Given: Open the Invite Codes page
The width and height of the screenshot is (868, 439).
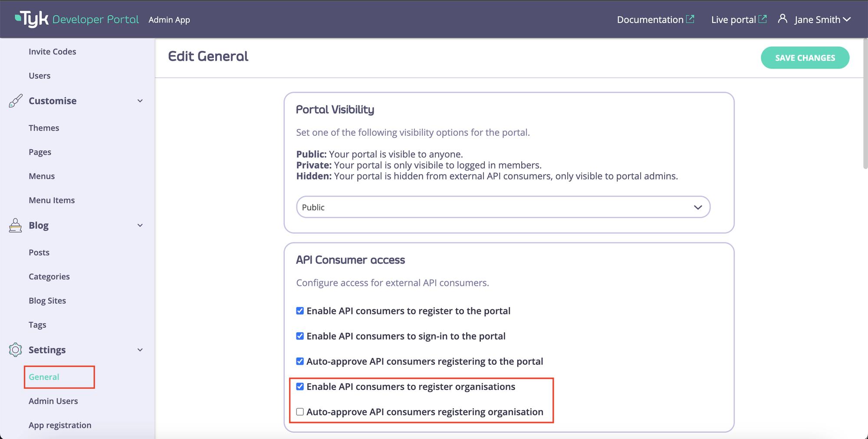Looking at the screenshot, I should click(x=52, y=51).
